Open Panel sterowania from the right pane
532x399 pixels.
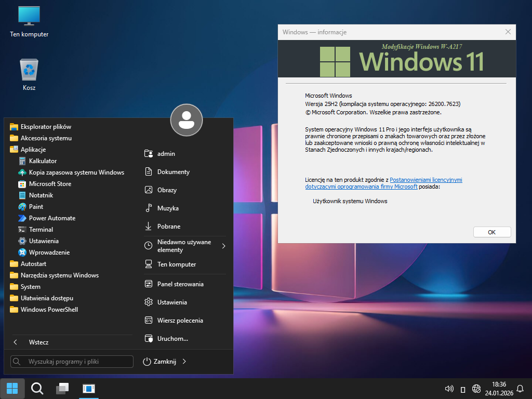click(x=180, y=284)
